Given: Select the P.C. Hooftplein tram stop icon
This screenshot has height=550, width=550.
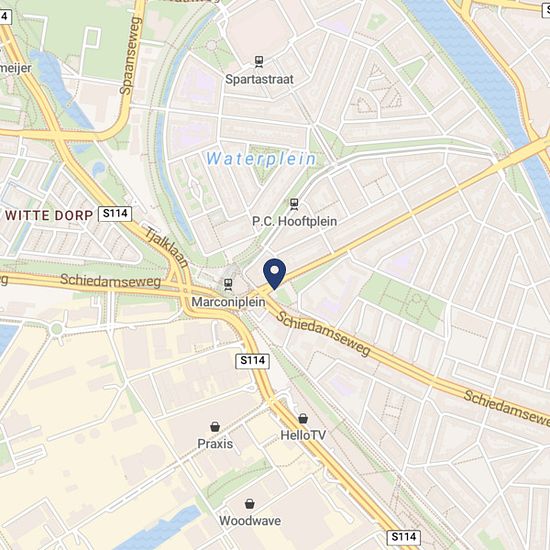Looking at the screenshot, I should tap(294, 204).
